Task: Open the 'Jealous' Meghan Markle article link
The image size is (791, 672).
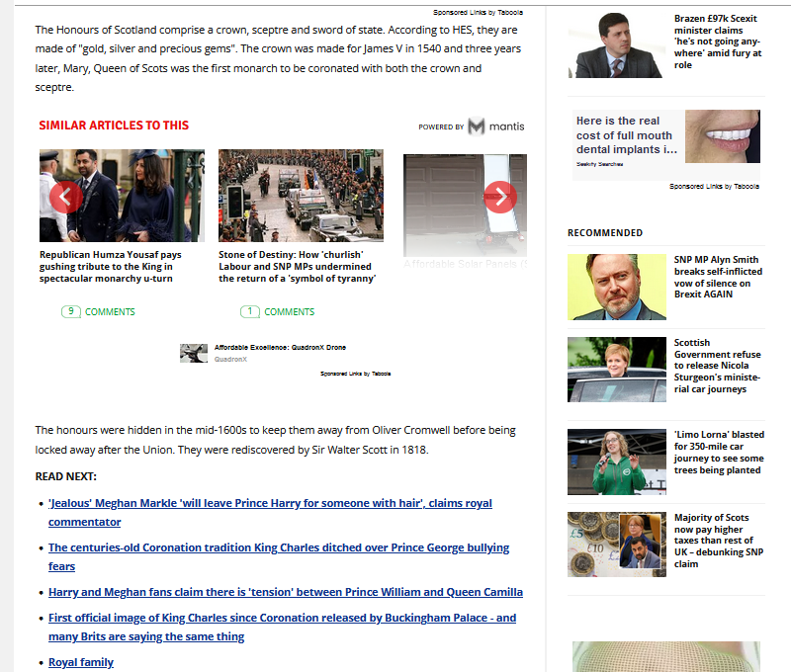Action: 270,512
